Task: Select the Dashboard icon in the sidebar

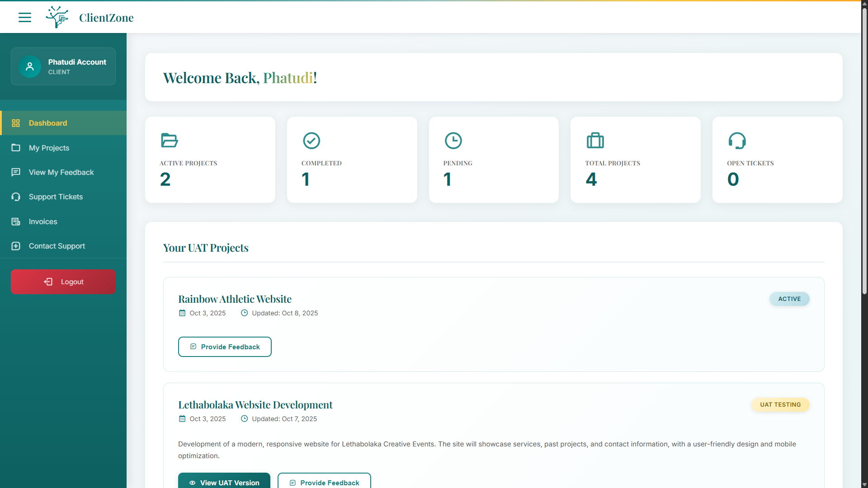Action: 16,123
